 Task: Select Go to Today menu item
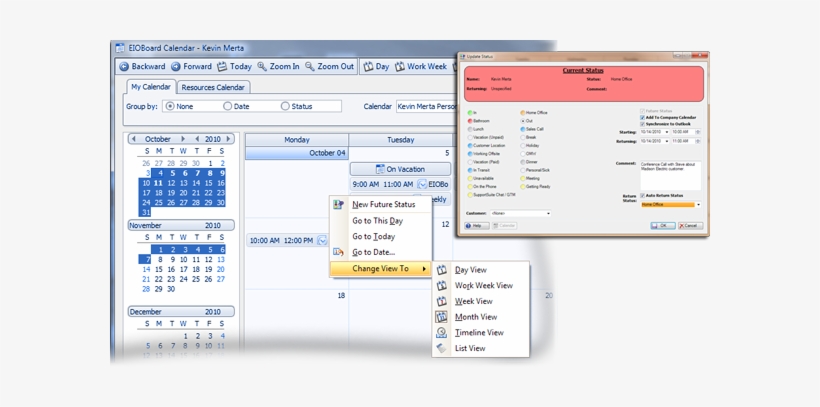pyautogui.click(x=381, y=236)
